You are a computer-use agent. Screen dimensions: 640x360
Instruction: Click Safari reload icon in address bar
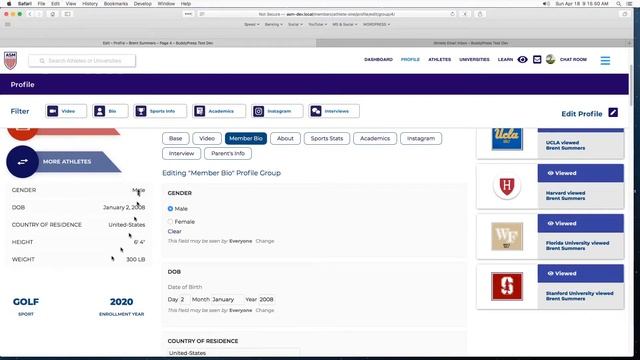(x=452, y=14)
